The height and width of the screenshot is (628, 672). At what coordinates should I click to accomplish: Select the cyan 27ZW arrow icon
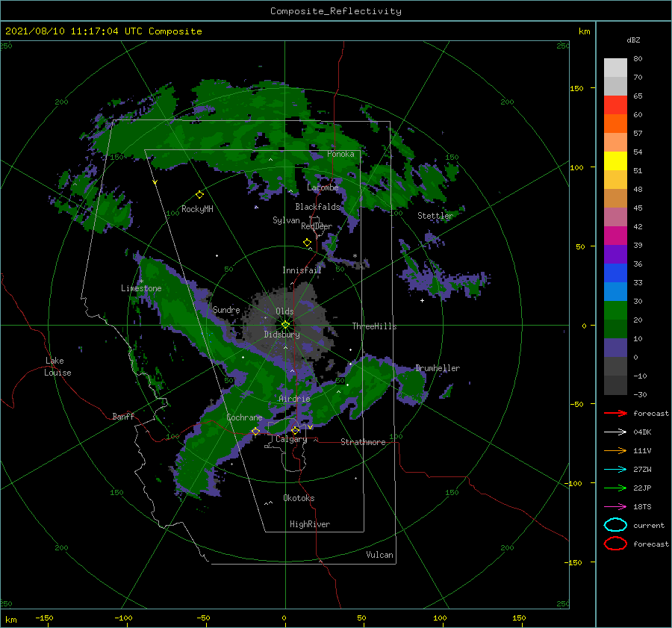(615, 470)
